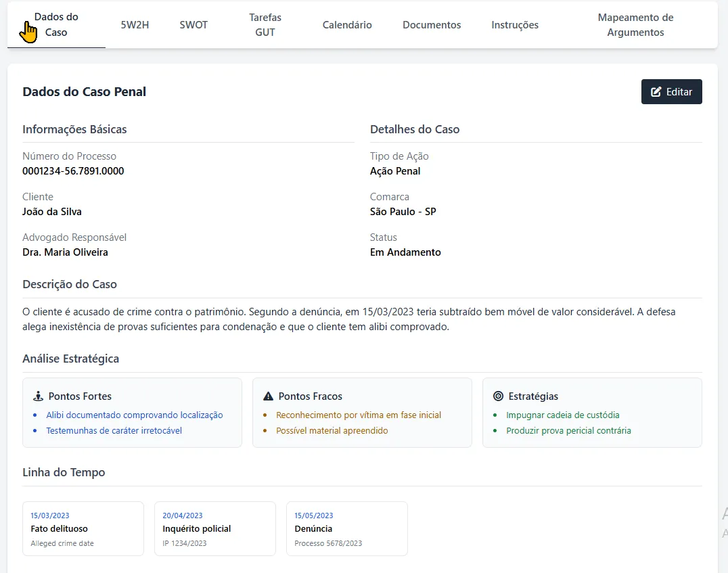Click the Denúncia timeline event card
The image size is (728, 573).
pos(346,528)
